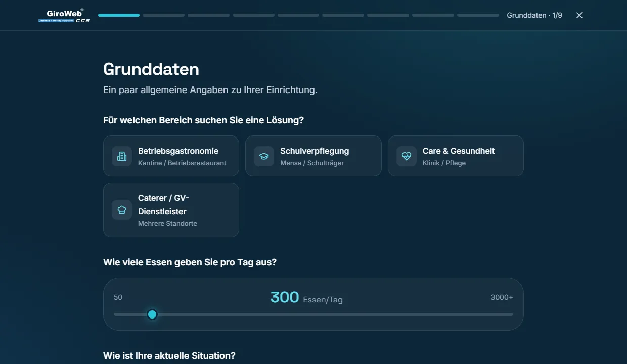Image resolution: width=627 pixels, height=364 pixels.
Task: Click 'Für welchen Bereich suchen Sie eine Lösung?'
Action: pos(204,120)
